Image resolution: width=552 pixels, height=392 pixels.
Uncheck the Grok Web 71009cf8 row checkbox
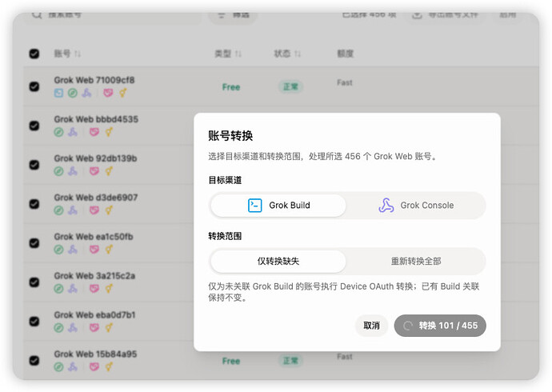point(34,86)
